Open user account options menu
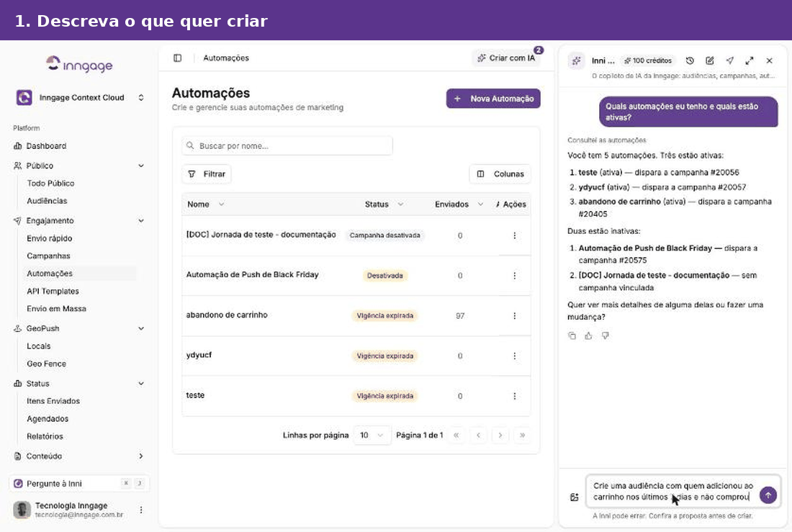Screen dimensions: 792x532 tap(141, 510)
